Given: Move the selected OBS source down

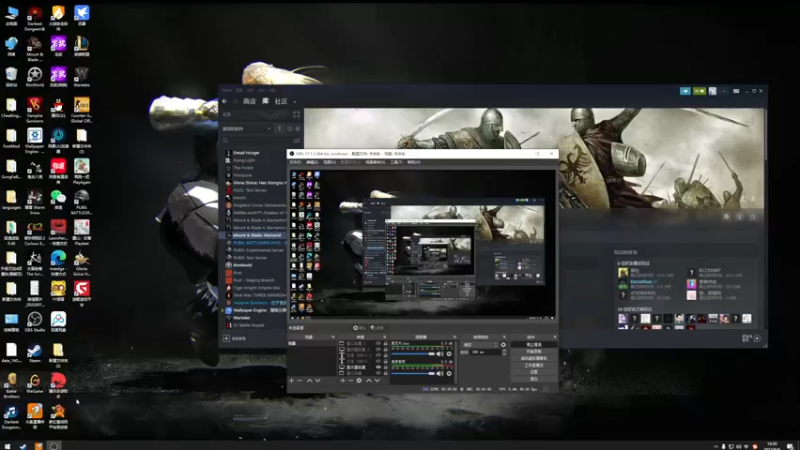Looking at the screenshot, I should tap(377, 381).
